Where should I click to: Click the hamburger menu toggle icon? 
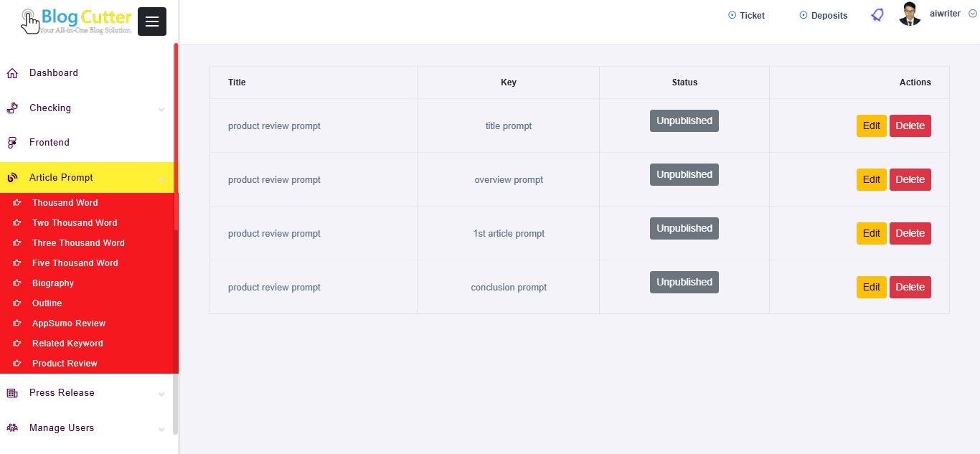(x=152, y=22)
